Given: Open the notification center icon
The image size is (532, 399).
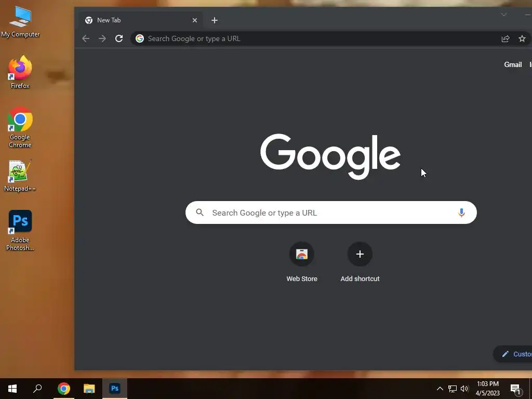Looking at the screenshot, I should pyautogui.click(x=516, y=389).
